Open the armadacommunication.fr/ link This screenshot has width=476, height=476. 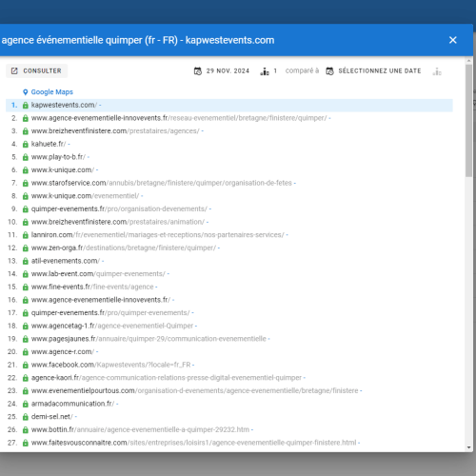click(72, 405)
